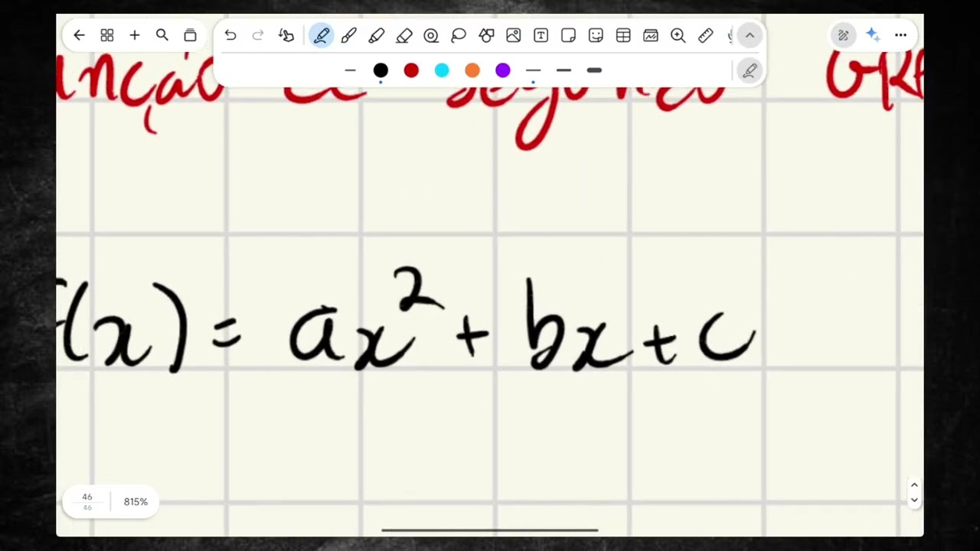980x551 pixels.
Task: Click the page-up arrow on the right
Action: (x=914, y=485)
